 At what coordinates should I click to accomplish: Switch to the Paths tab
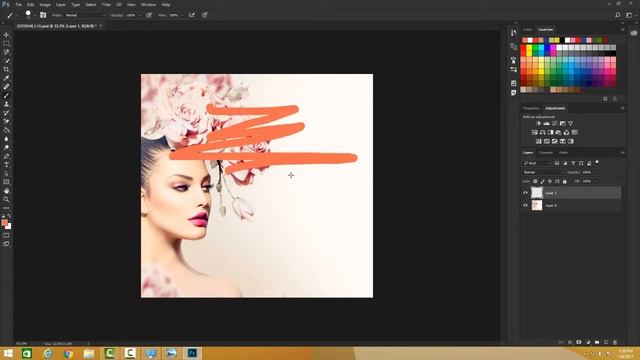pyautogui.click(x=564, y=153)
